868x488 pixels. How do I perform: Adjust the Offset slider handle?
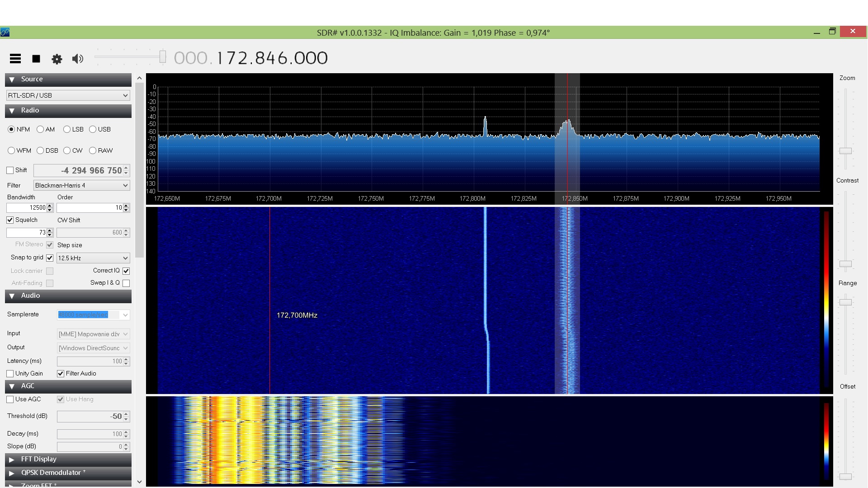tap(845, 476)
